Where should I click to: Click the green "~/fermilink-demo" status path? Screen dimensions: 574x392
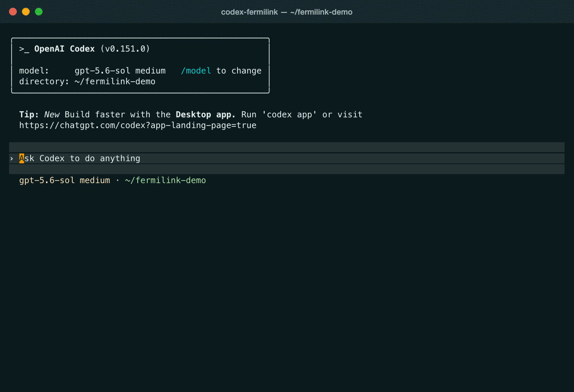(x=166, y=181)
